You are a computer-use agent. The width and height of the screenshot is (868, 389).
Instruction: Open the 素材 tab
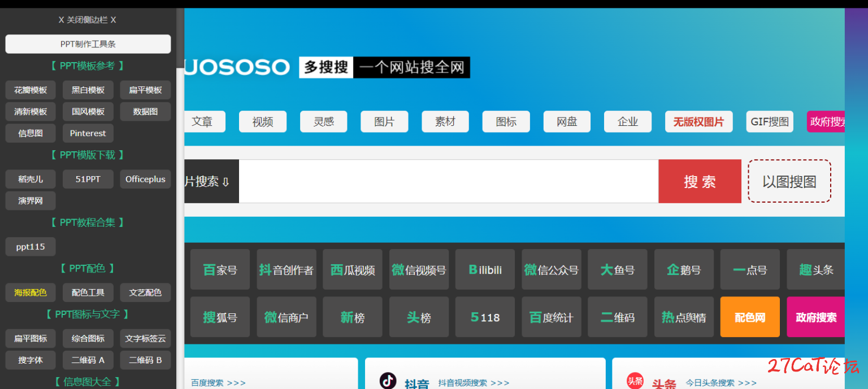tap(445, 121)
